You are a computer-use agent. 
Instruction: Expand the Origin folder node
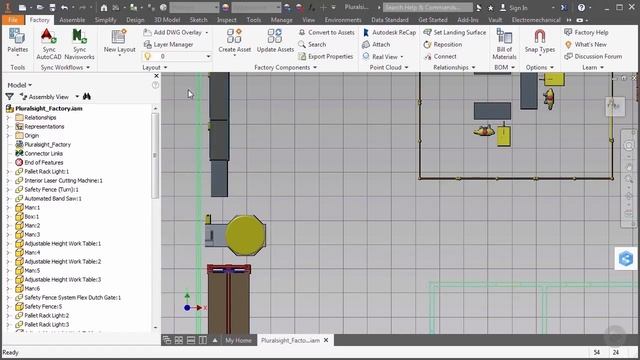[x=8, y=136]
